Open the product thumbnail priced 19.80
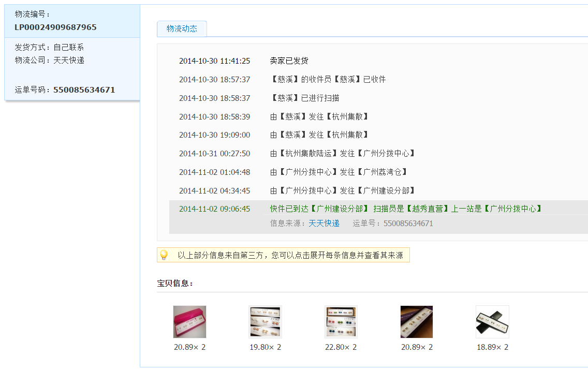588x370 pixels. point(265,322)
